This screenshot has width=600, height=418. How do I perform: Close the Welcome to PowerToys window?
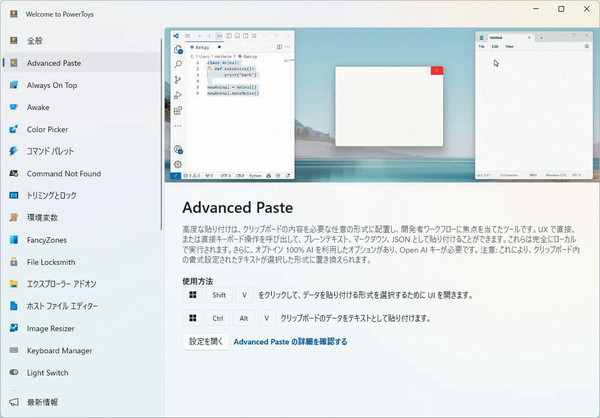point(586,9)
